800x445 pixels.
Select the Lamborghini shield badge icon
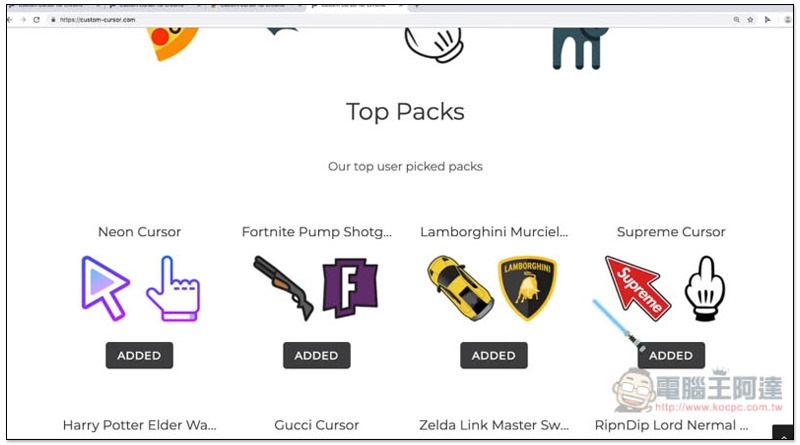pos(528,288)
